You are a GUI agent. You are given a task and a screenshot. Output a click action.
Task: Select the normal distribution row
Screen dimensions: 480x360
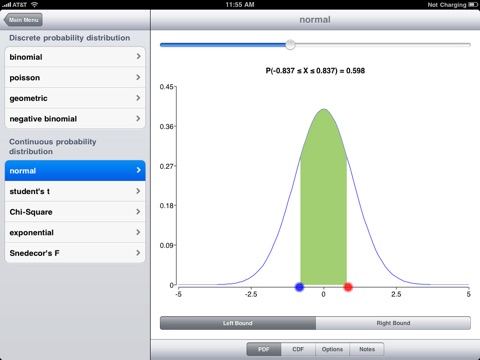pos(75,171)
